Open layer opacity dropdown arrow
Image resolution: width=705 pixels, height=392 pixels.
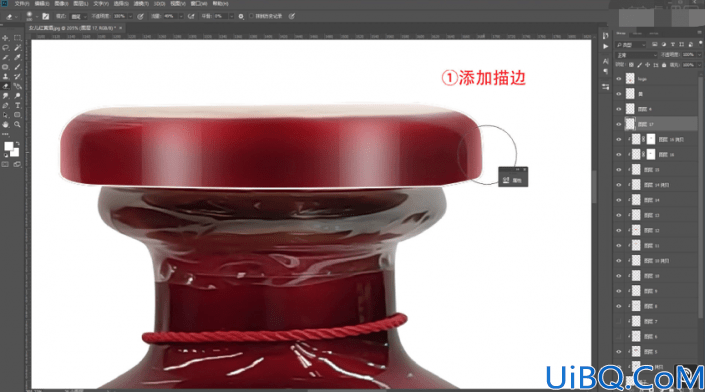(699, 55)
